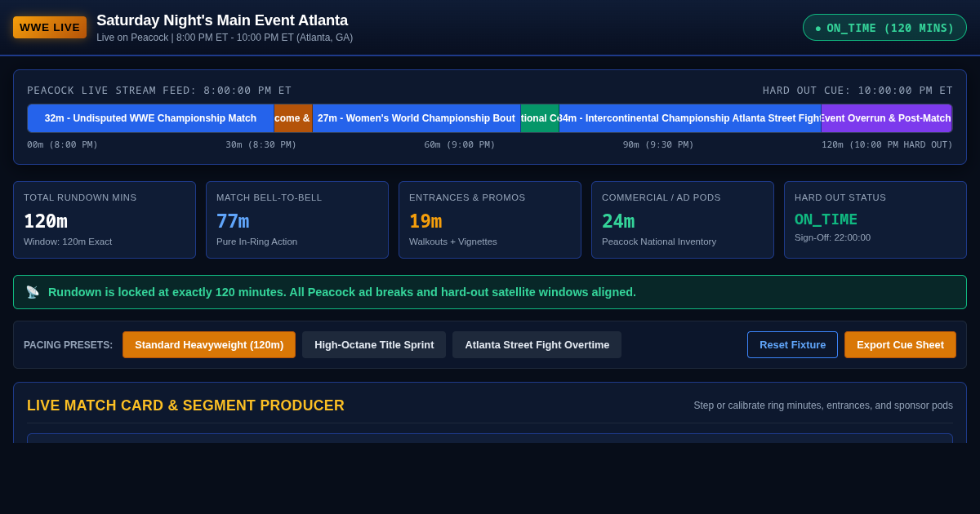Click the 00m (8:00 PM) timeline label
The height and width of the screenshot is (514, 980).
point(62,145)
